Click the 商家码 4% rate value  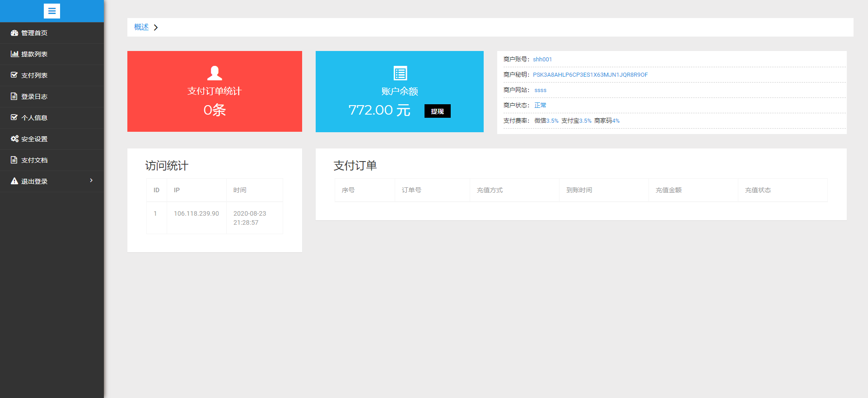tap(616, 120)
